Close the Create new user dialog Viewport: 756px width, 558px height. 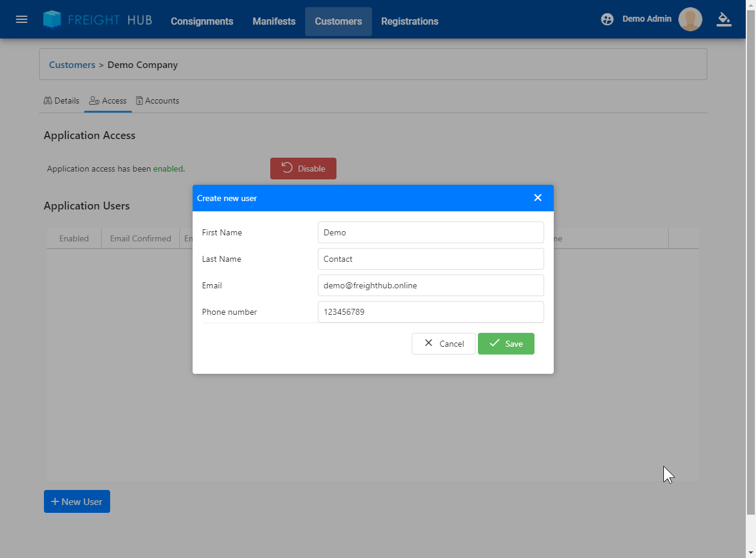click(x=538, y=198)
